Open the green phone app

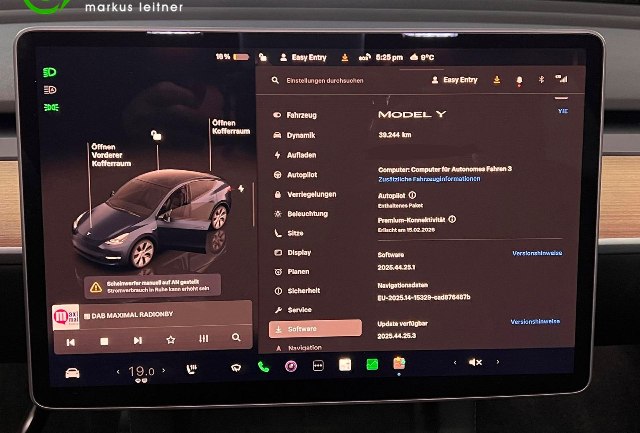264,367
